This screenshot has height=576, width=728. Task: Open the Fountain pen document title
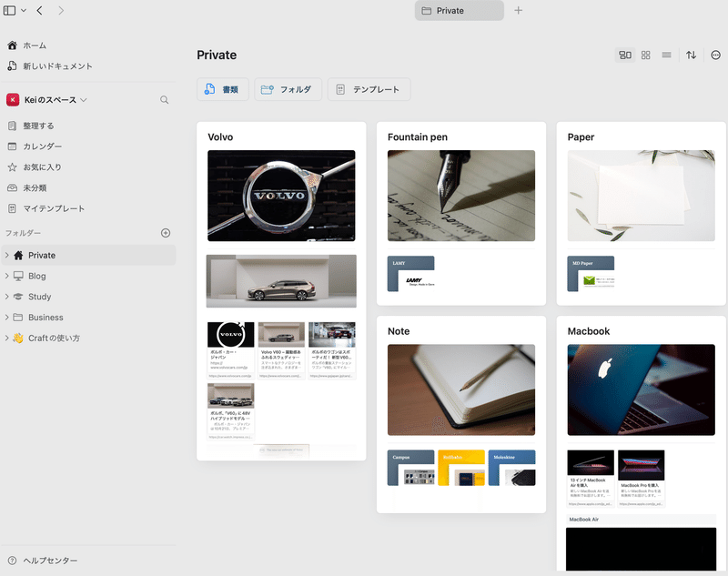418,136
